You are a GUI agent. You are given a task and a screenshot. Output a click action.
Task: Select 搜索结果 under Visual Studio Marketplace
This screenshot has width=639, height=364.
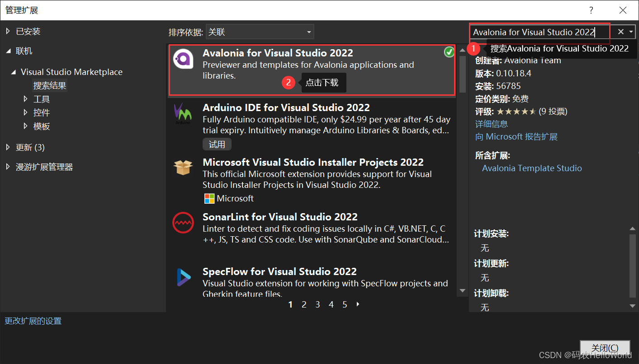coord(50,85)
